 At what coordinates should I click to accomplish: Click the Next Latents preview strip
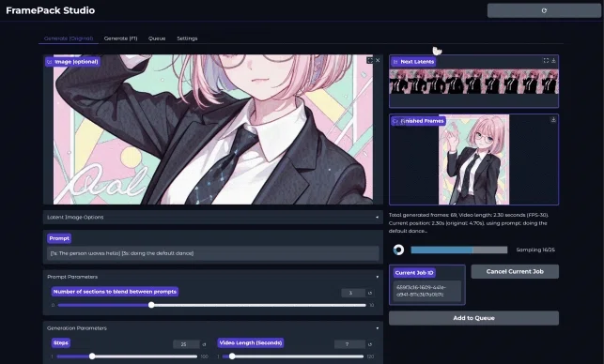tap(473, 82)
